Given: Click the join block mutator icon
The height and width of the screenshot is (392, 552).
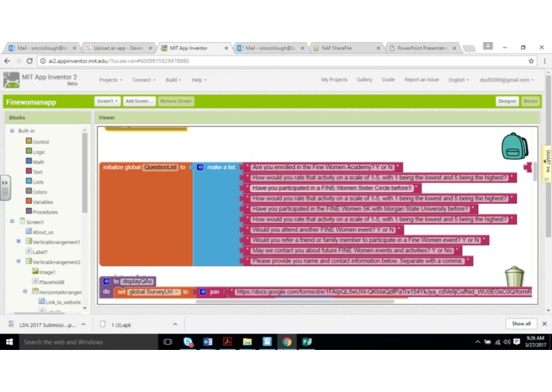Looking at the screenshot, I should coord(203,292).
